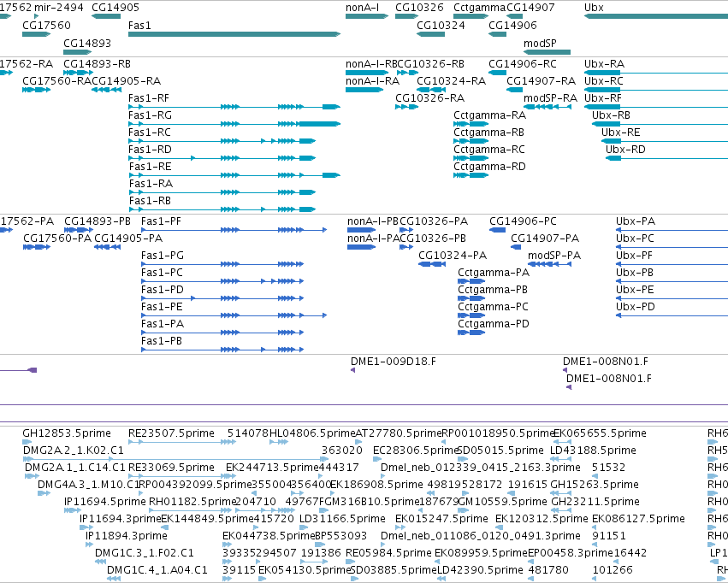Select the modSP-PA protein label
The image size is (728, 583).
click(554, 256)
